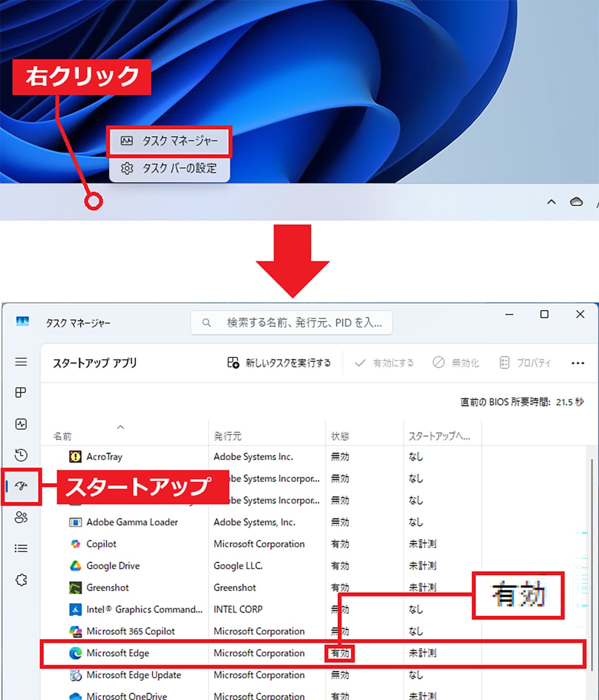Click the vertical scrollbar of startup list

[x=592, y=564]
